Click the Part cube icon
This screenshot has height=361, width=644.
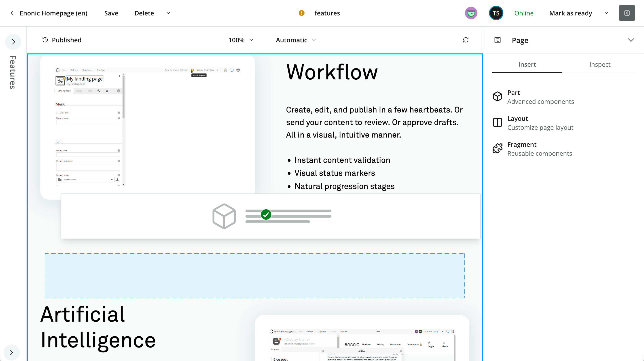tap(498, 96)
